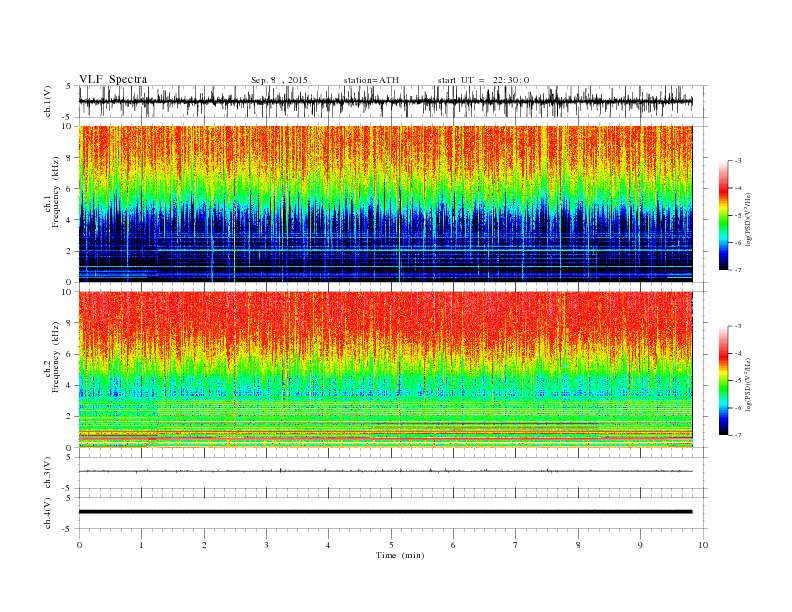Click the ch.3 waveform trace panel
This screenshot has height=612, width=792.
(393, 473)
